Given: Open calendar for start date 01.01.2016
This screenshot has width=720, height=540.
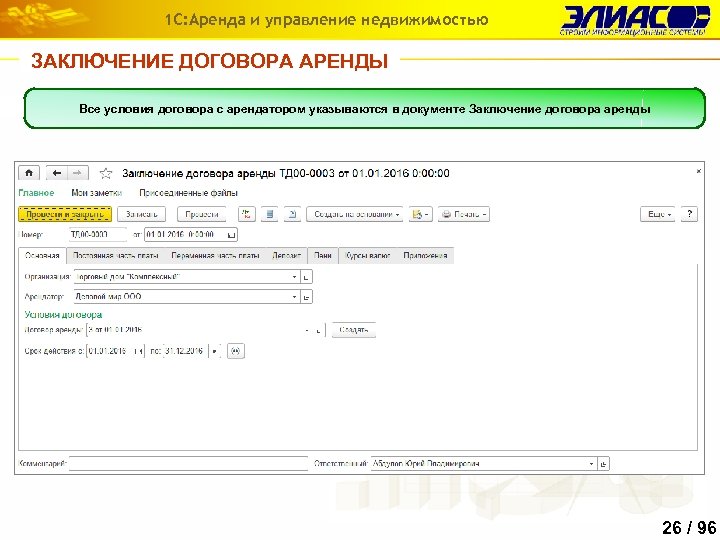Looking at the screenshot, I should click(138, 351).
